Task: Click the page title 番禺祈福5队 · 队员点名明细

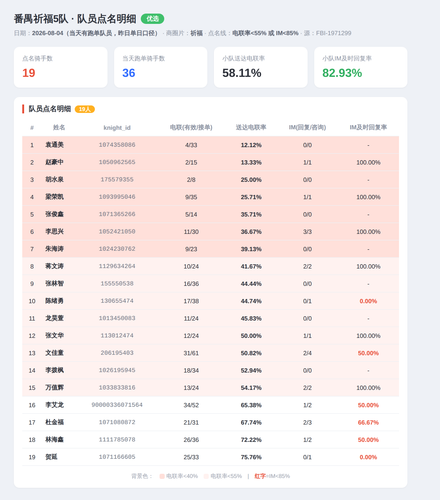Action: click(x=75, y=19)
